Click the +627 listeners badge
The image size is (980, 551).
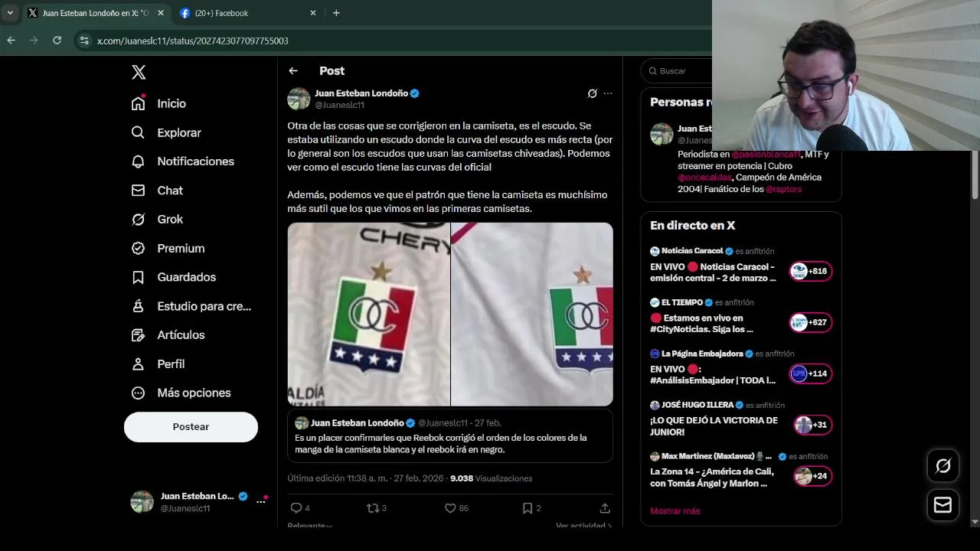811,322
